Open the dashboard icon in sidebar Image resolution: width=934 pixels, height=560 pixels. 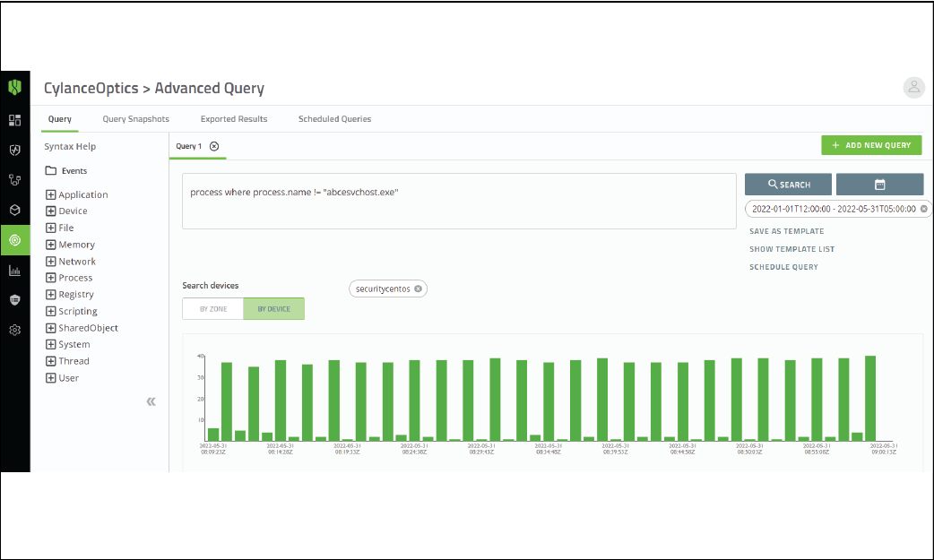(15, 120)
